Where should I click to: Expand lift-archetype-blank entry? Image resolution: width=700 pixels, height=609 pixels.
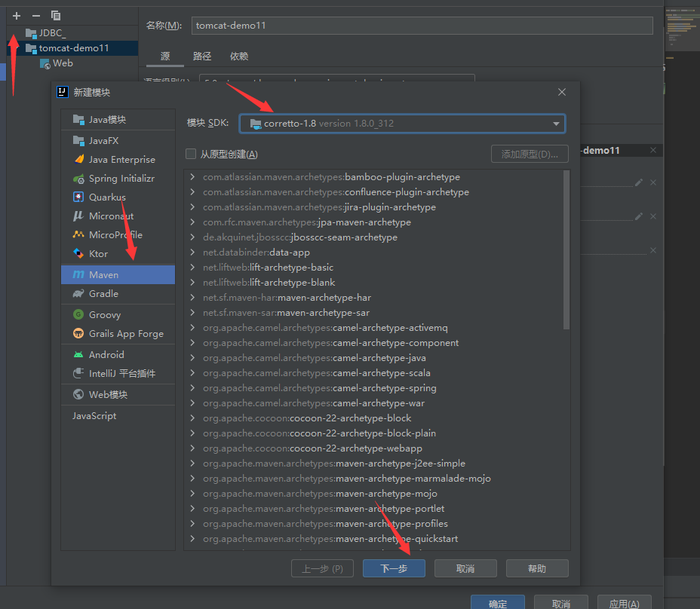(192, 283)
